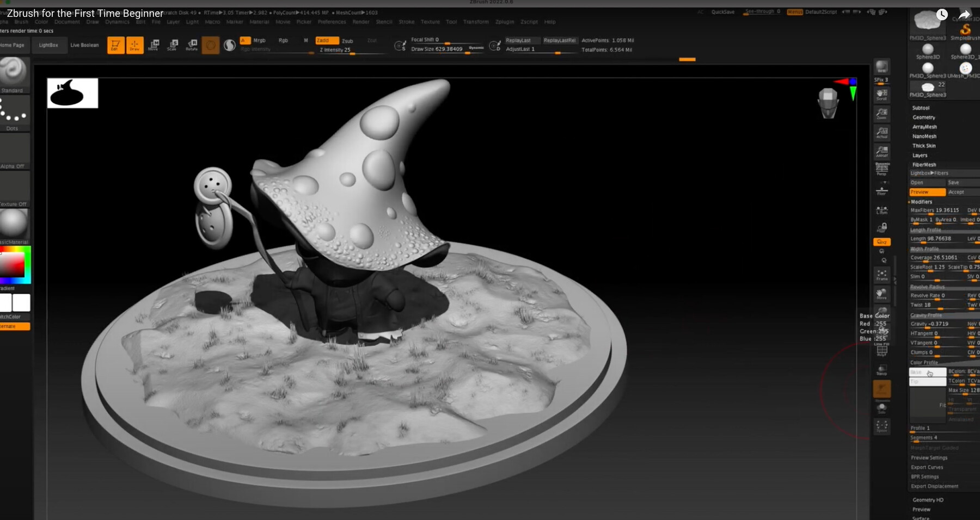The image size is (980, 520).
Task: Toggle the Floor grid
Action: click(881, 191)
